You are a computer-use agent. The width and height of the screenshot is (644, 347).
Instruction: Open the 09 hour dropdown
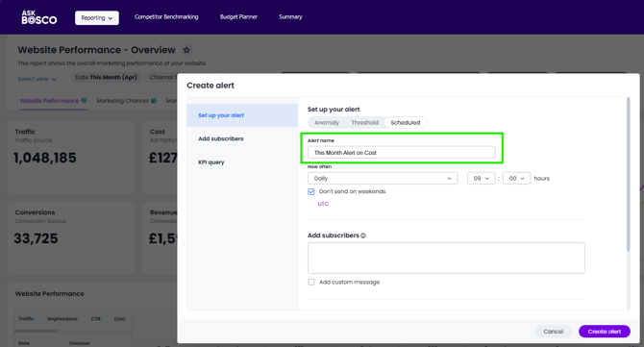pyautogui.click(x=481, y=178)
